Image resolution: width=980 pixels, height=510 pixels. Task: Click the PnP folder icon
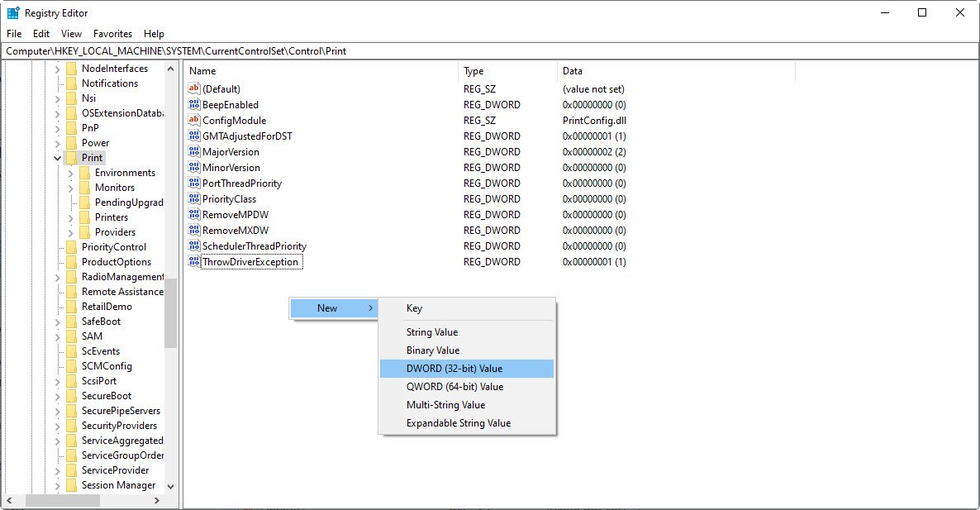pyautogui.click(x=71, y=128)
